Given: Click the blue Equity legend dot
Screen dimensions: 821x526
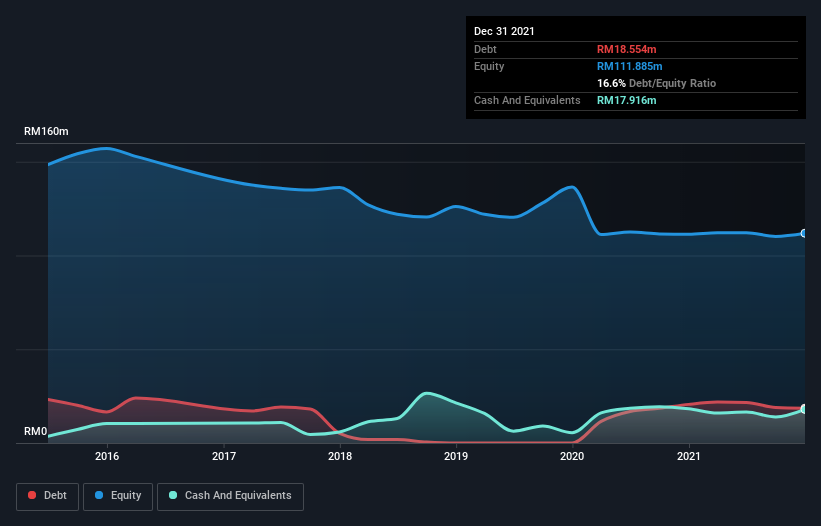Looking at the screenshot, I should 99,495.
